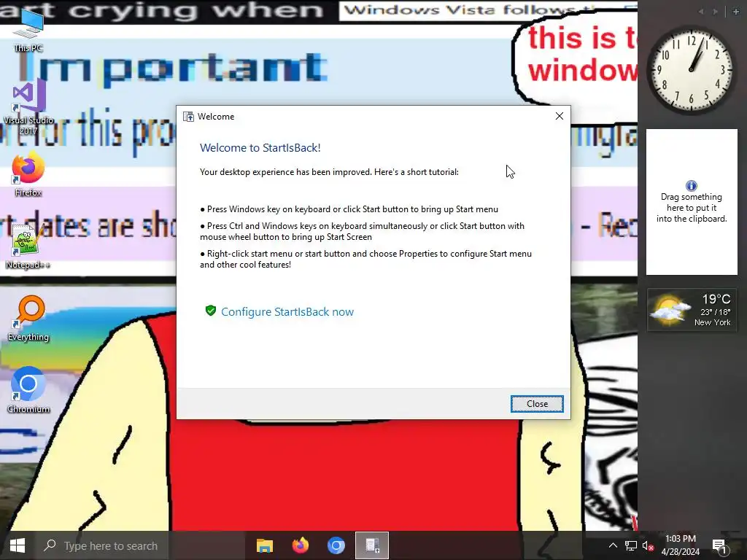Click the analog clock gadget
This screenshot has height=560, width=747.
click(691, 69)
